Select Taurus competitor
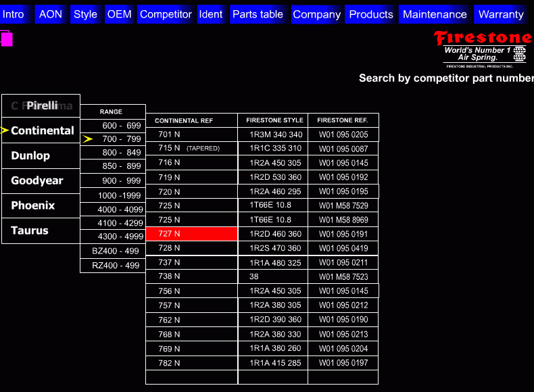 tap(41, 230)
